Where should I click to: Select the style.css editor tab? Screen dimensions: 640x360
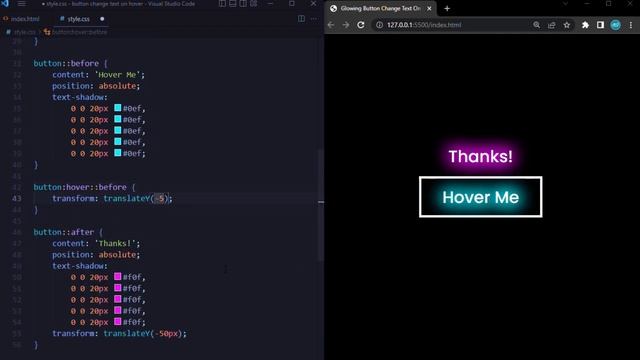pyautogui.click(x=78, y=19)
